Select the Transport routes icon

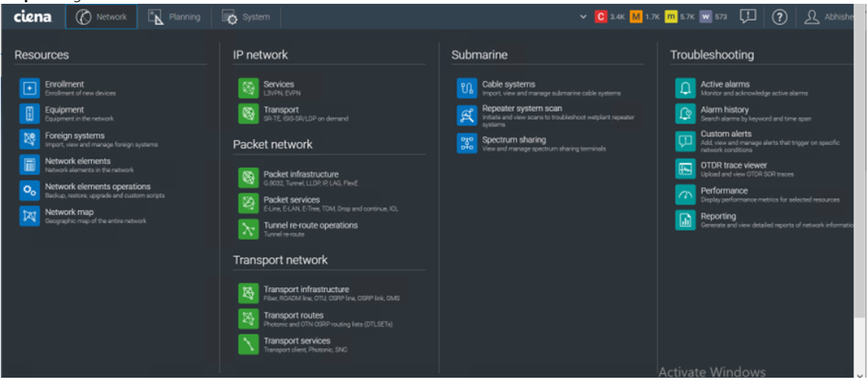click(x=248, y=319)
